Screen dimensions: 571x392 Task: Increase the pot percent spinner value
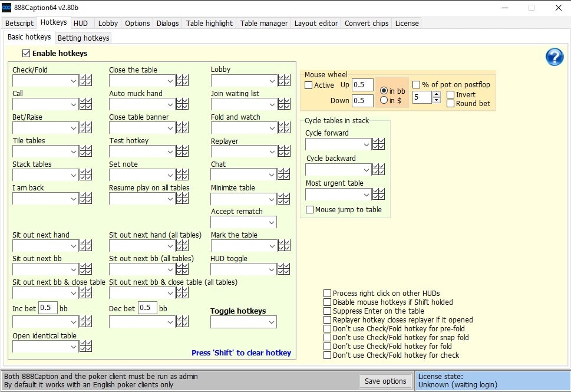click(436, 94)
